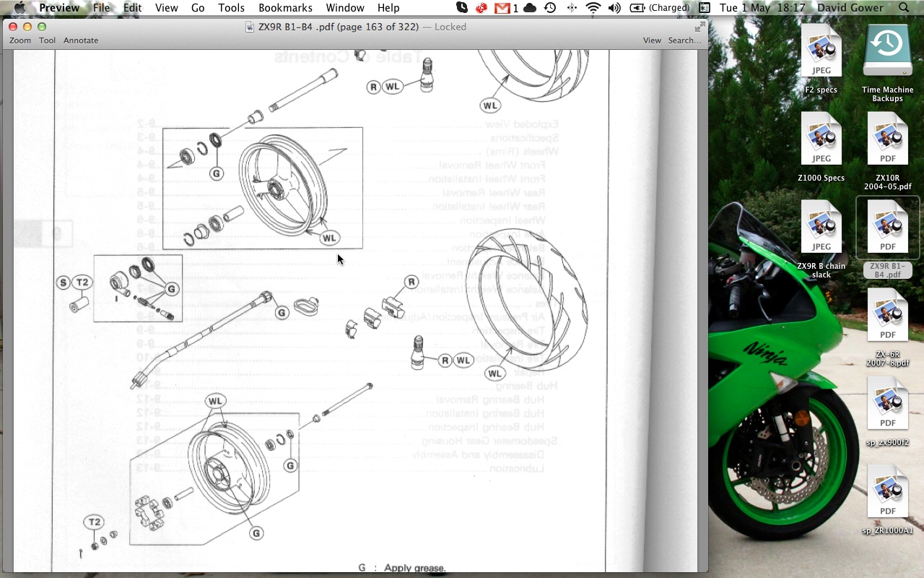Select the F2 specs JPEG on the desktop
This screenshot has width=924, height=578.
click(821, 51)
